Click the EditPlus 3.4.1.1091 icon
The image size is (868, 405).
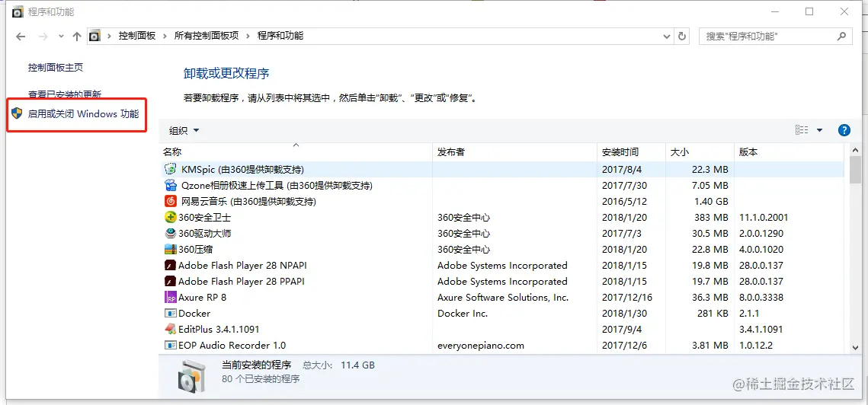tap(171, 329)
